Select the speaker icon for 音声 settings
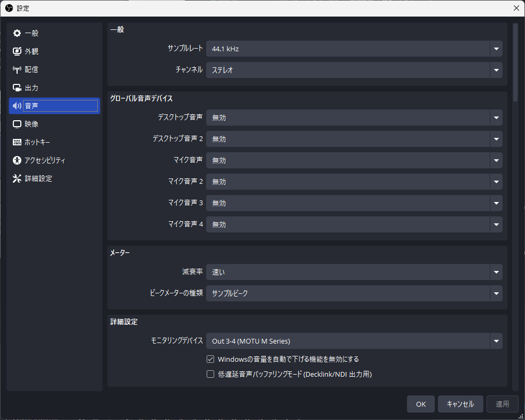525x420 pixels. click(x=17, y=105)
